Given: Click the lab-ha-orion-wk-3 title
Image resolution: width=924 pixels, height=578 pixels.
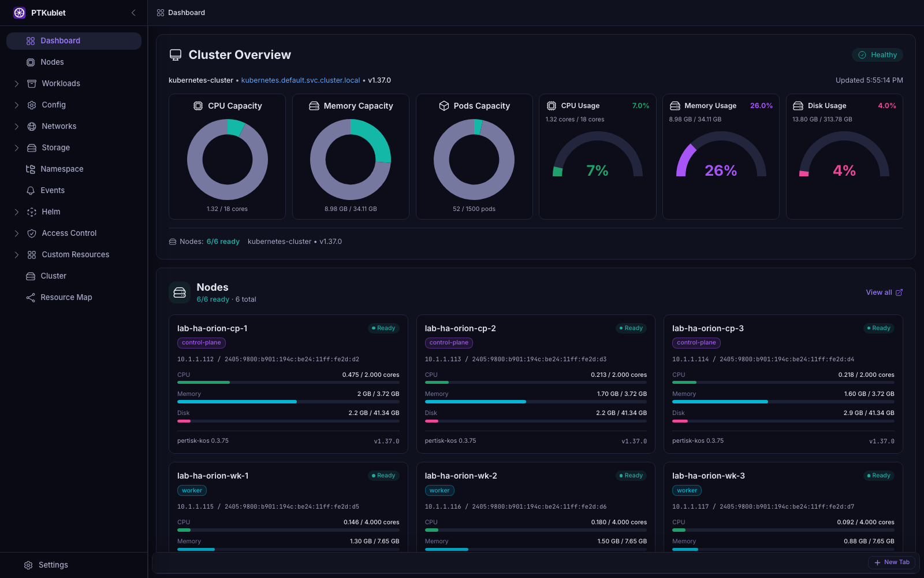Looking at the screenshot, I should [x=709, y=476].
